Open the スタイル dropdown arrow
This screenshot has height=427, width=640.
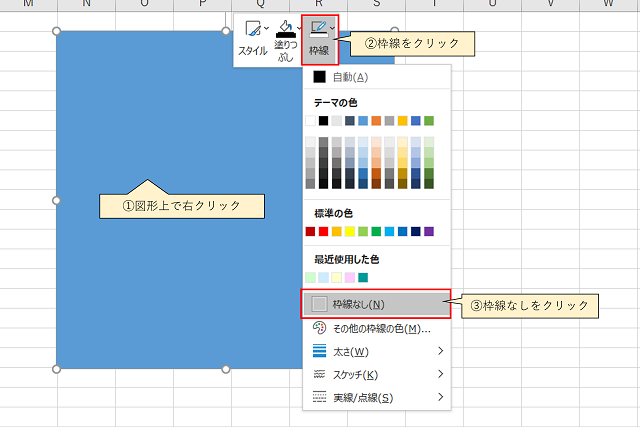pyautogui.click(x=267, y=28)
